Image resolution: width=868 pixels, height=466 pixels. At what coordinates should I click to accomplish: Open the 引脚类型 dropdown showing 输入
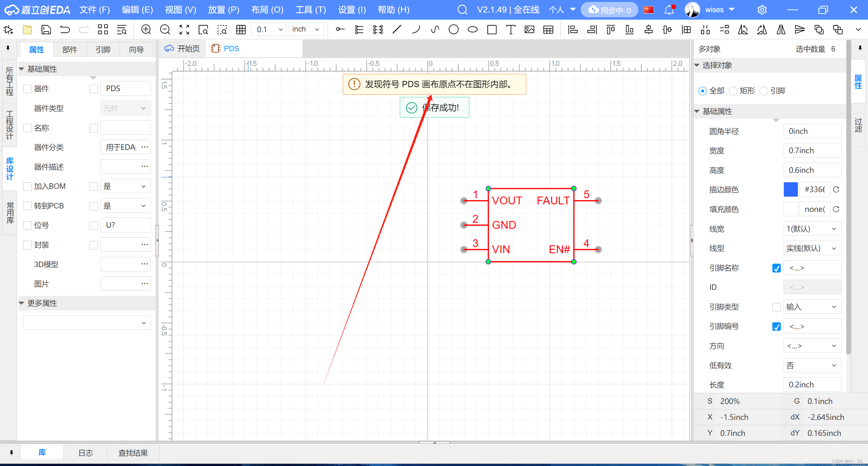pos(812,307)
